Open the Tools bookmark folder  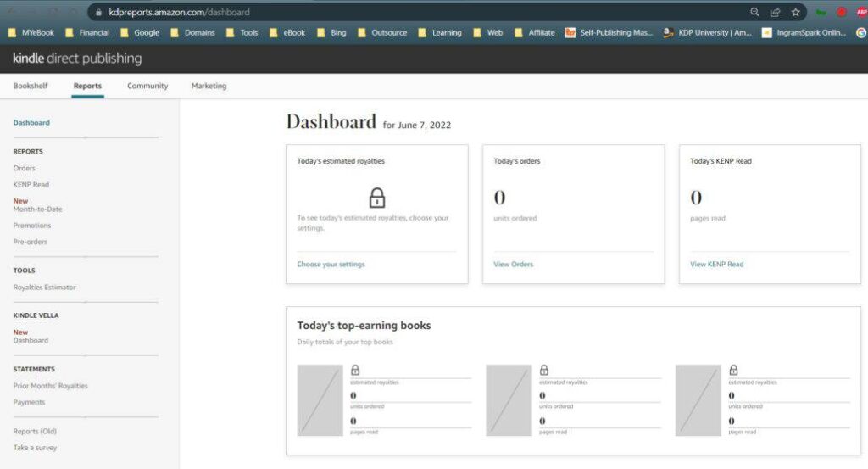point(242,33)
